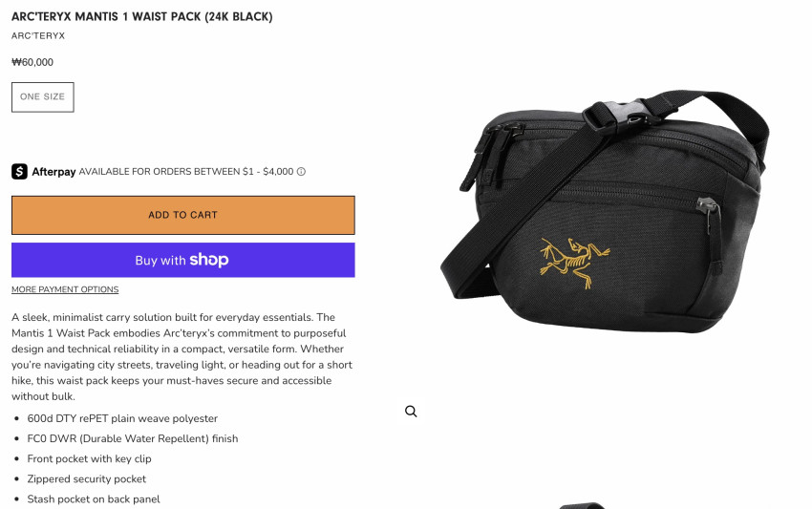Click the black Afterpay S logo icon
This screenshot has width=812, height=509.
coord(20,171)
